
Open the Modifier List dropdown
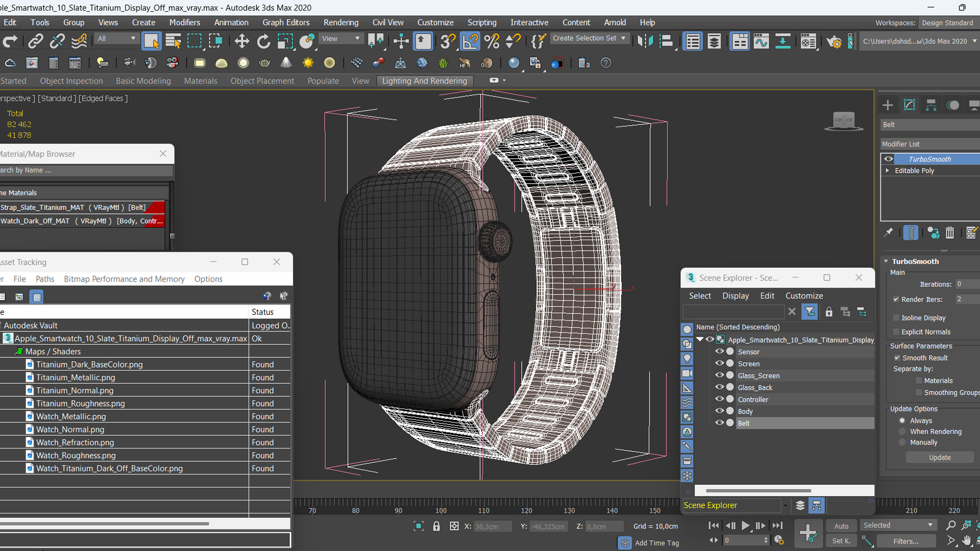[x=930, y=144]
